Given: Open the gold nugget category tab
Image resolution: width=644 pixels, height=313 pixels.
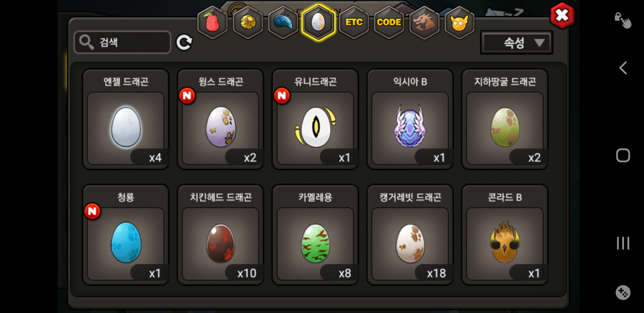Looking at the screenshot, I should (x=248, y=23).
